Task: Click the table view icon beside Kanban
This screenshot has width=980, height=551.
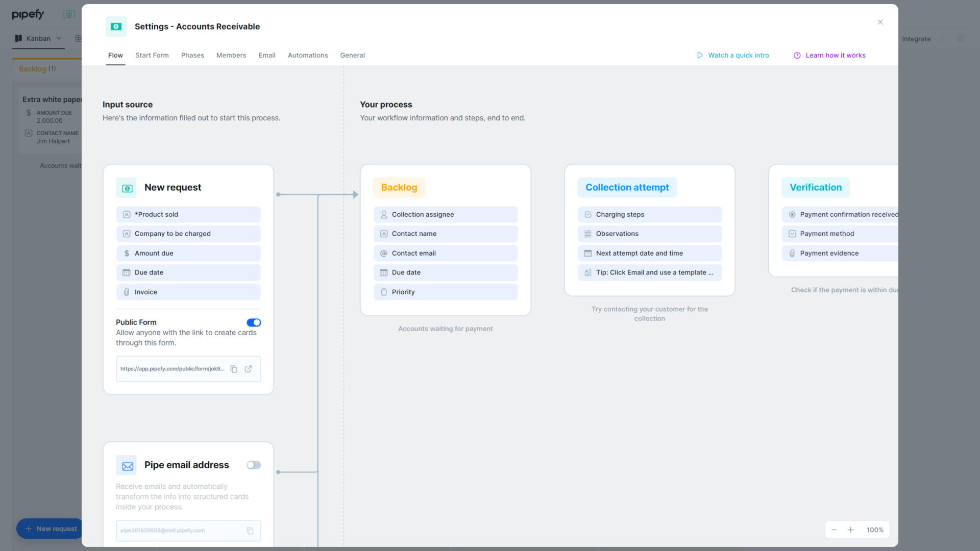Action: (78, 38)
